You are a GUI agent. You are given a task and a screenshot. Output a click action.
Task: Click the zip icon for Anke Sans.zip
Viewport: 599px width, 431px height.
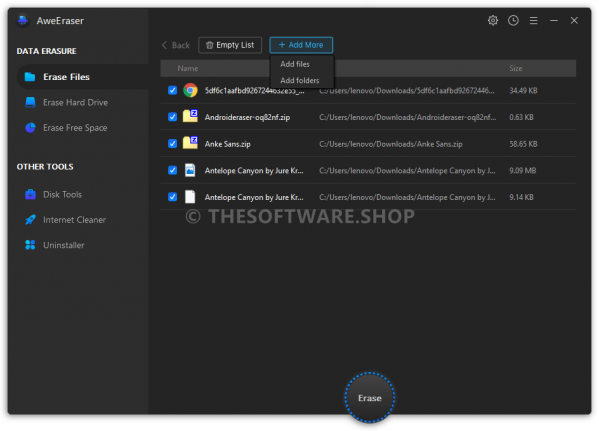pyautogui.click(x=190, y=143)
